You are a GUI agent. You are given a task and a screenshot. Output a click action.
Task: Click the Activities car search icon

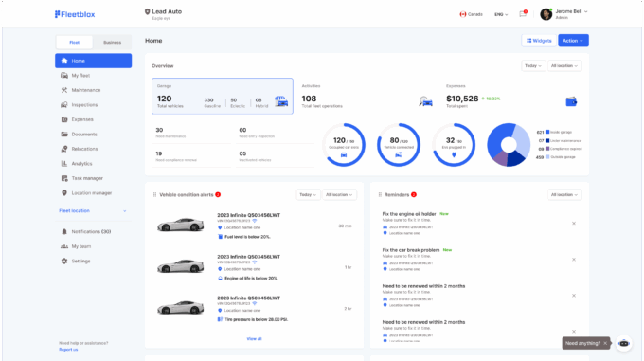coord(426,101)
